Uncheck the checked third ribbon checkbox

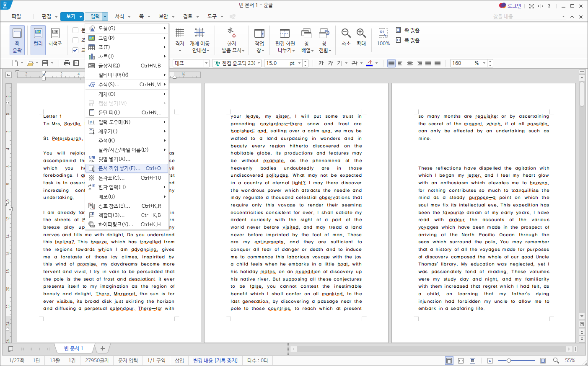point(75,50)
